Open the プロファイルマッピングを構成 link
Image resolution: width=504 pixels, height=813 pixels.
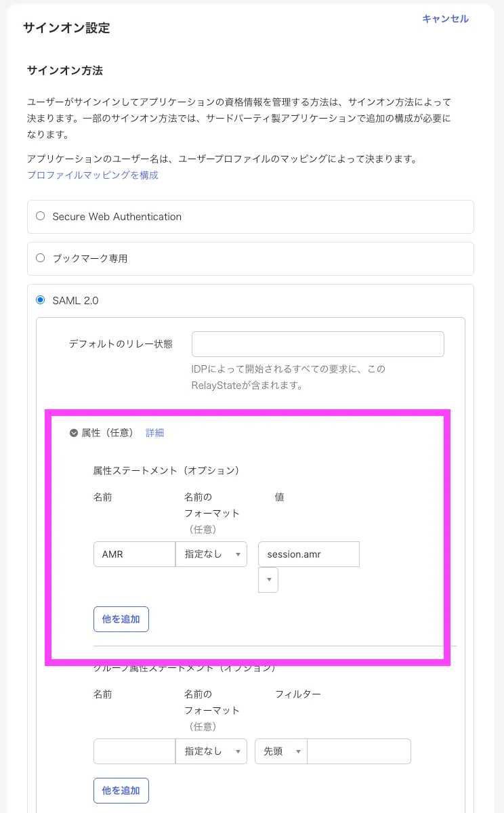92,175
